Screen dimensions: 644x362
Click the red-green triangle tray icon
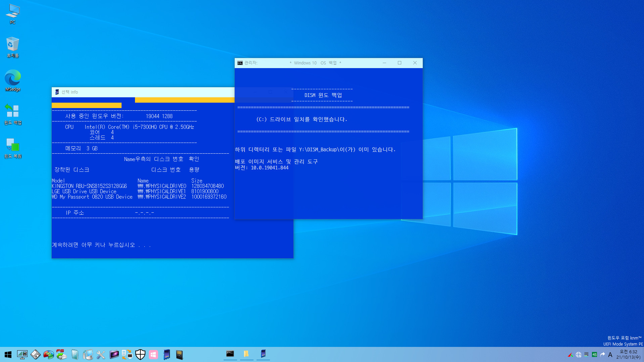570,355
